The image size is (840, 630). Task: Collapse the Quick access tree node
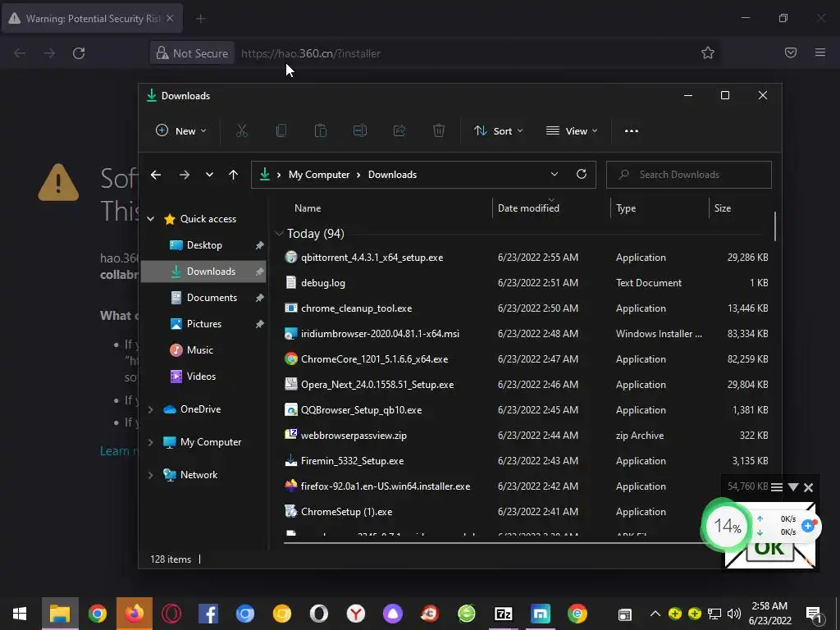pyautogui.click(x=151, y=218)
